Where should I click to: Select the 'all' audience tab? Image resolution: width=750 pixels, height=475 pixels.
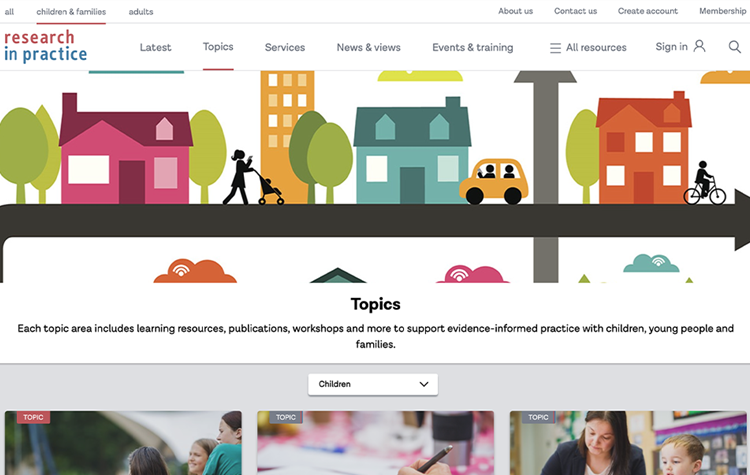(x=9, y=11)
